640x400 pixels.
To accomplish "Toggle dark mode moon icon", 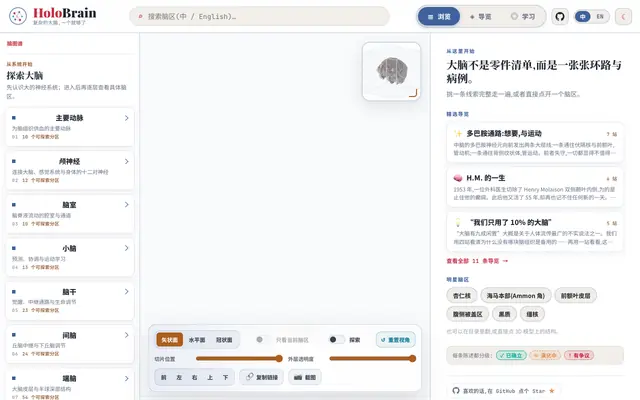I will tap(623, 17).
